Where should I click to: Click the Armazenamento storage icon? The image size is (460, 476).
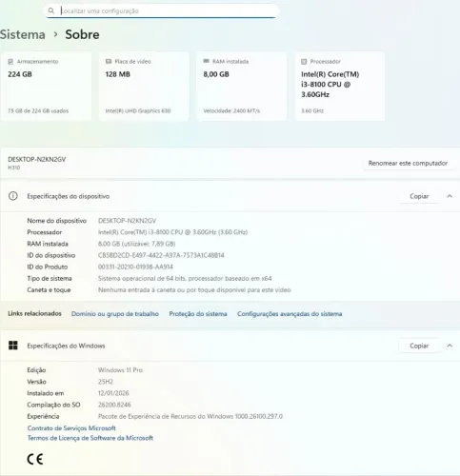(x=10, y=62)
